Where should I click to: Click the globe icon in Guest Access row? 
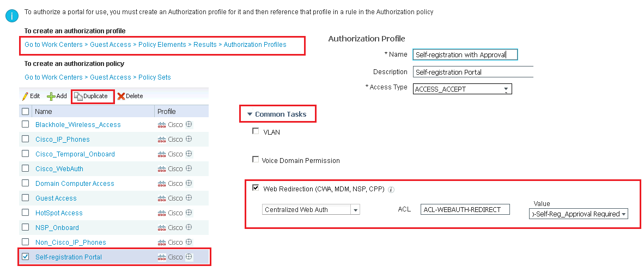click(189, 198)
